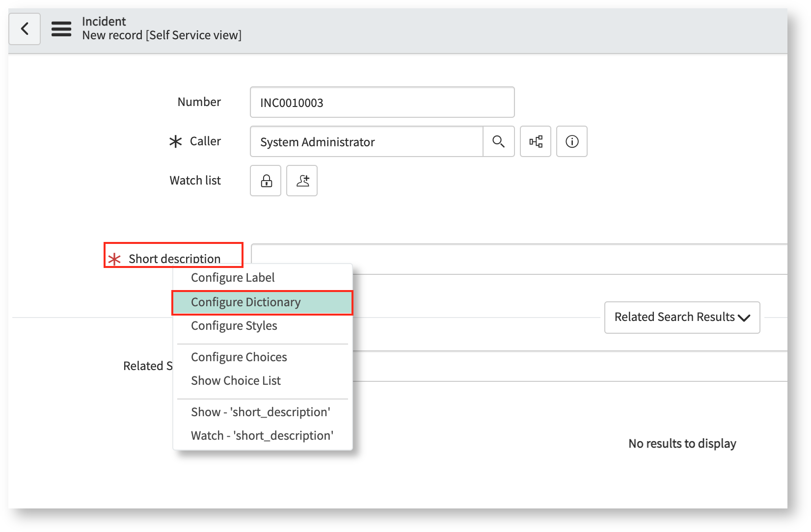Screen dimensions: 811x532
Task: Select Configure Dictionary from context menu
Action: click(245, 302)
